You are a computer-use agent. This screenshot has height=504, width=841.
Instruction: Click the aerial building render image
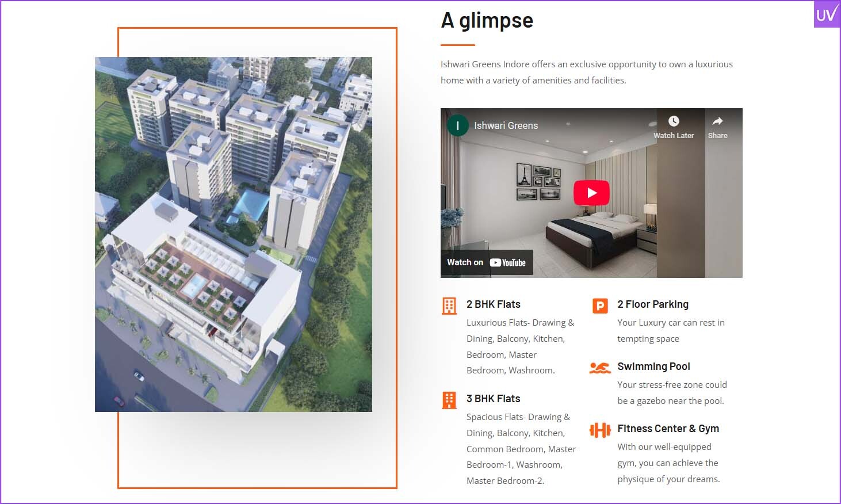(x=234, y=234)
